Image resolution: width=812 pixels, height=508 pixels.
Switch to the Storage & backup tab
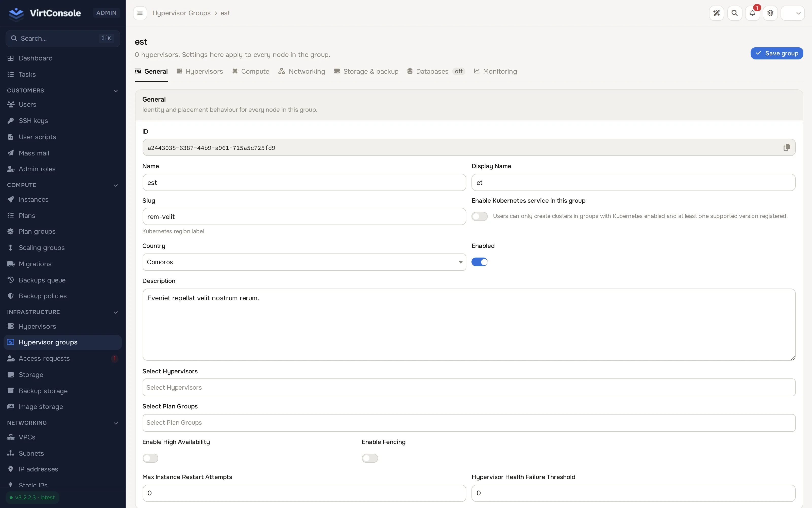366,71
